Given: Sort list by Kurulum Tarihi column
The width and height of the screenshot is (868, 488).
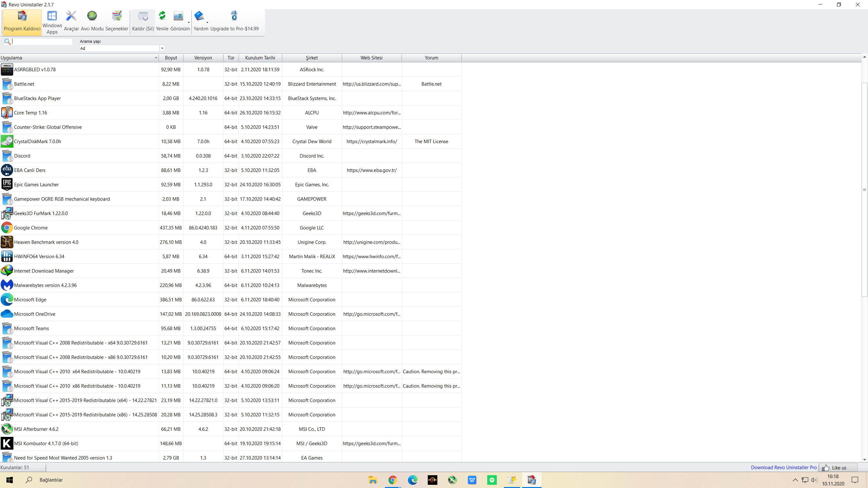Looking at the screenshot, I should tap(260, 58).
